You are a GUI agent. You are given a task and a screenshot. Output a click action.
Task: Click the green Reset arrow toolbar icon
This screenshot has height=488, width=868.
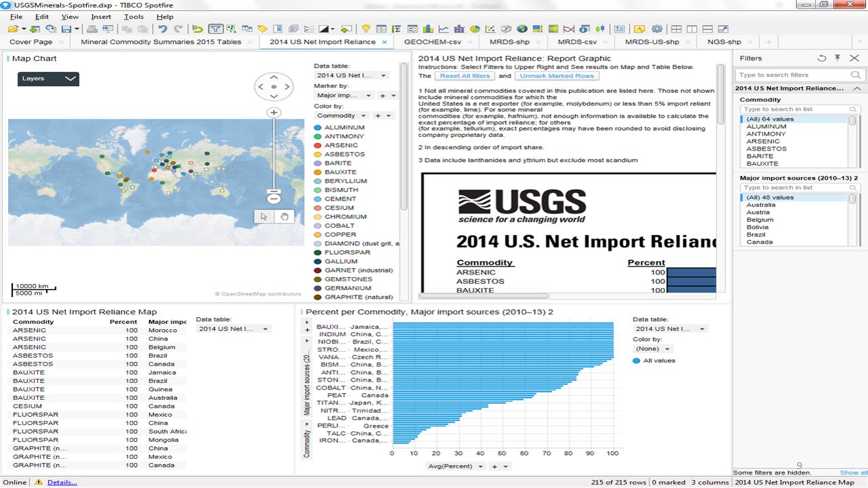tap(197, 29)
